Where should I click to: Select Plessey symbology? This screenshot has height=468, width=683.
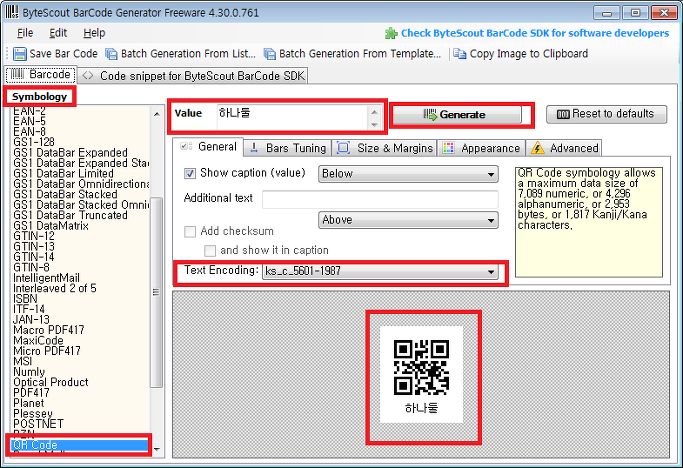33,414
